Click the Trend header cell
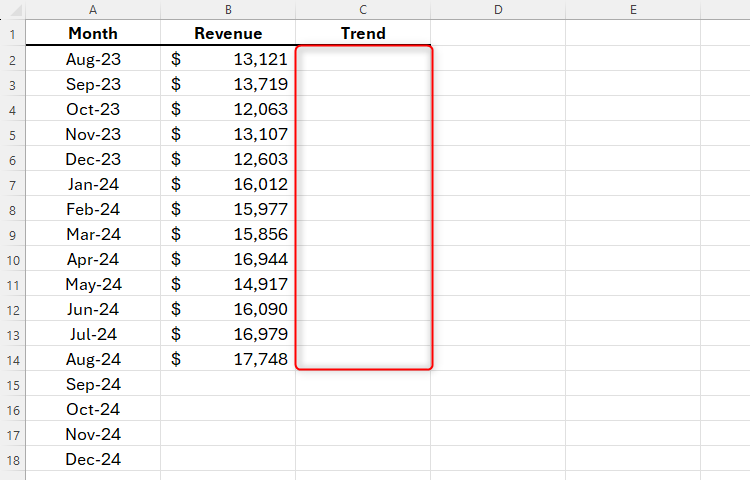The height and width of the screenshot is (480, 750). pos(363,33)
